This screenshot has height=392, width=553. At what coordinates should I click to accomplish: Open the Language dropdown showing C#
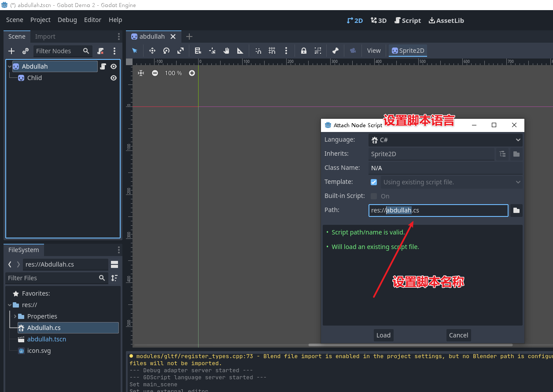pos(445,140)
